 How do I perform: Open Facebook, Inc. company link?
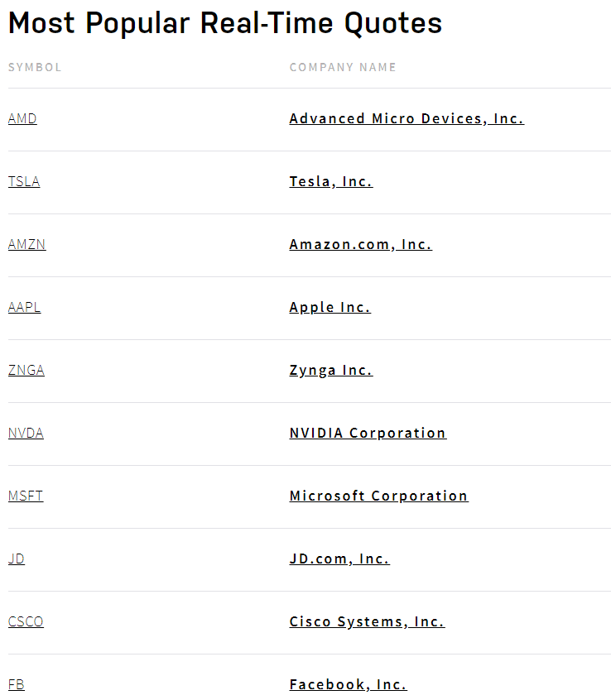pyautogui.click(x=348, y=685)
